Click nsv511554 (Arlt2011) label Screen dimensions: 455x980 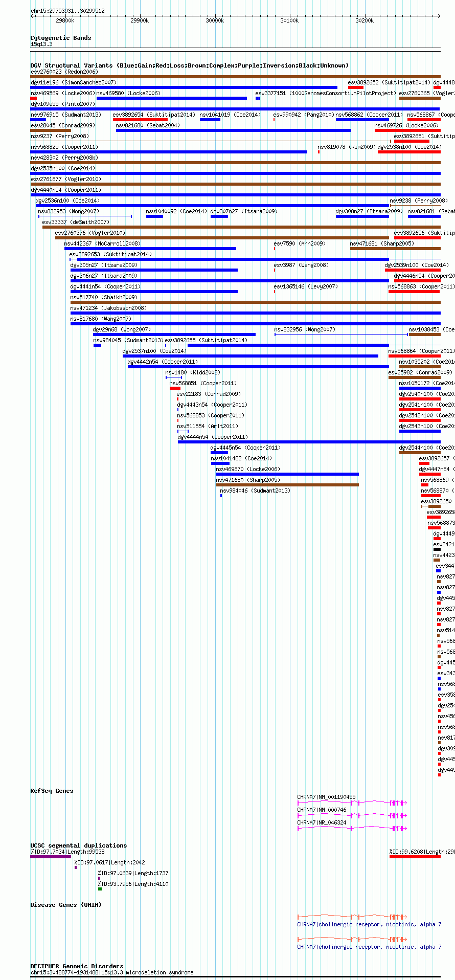point(208,427)
